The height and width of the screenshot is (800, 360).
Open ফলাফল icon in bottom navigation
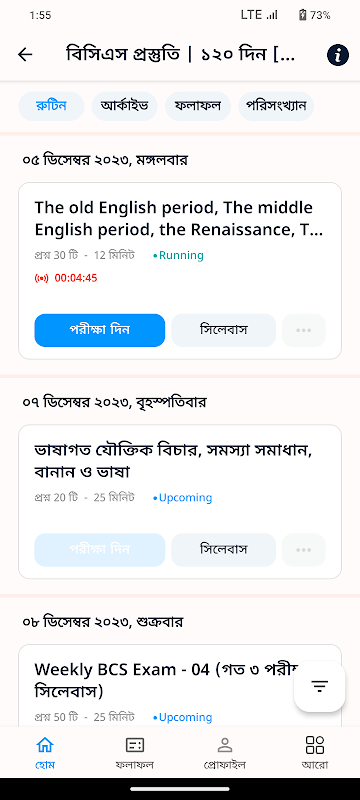tap(135, 745)
